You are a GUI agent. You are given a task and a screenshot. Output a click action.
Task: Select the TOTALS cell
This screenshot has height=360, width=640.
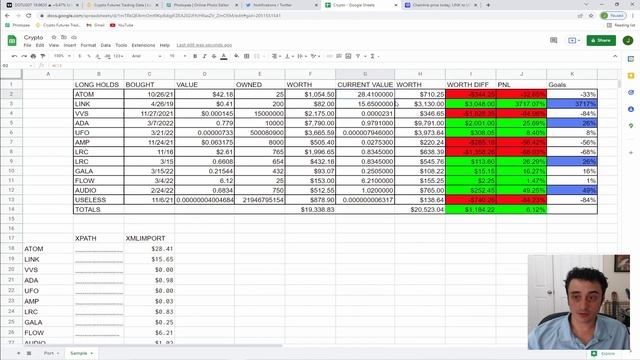(98, 209)
